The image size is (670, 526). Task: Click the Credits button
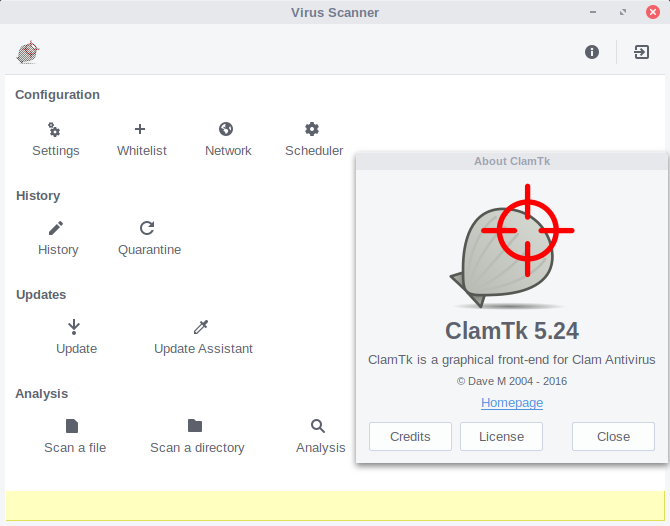[x=410, y=436]
